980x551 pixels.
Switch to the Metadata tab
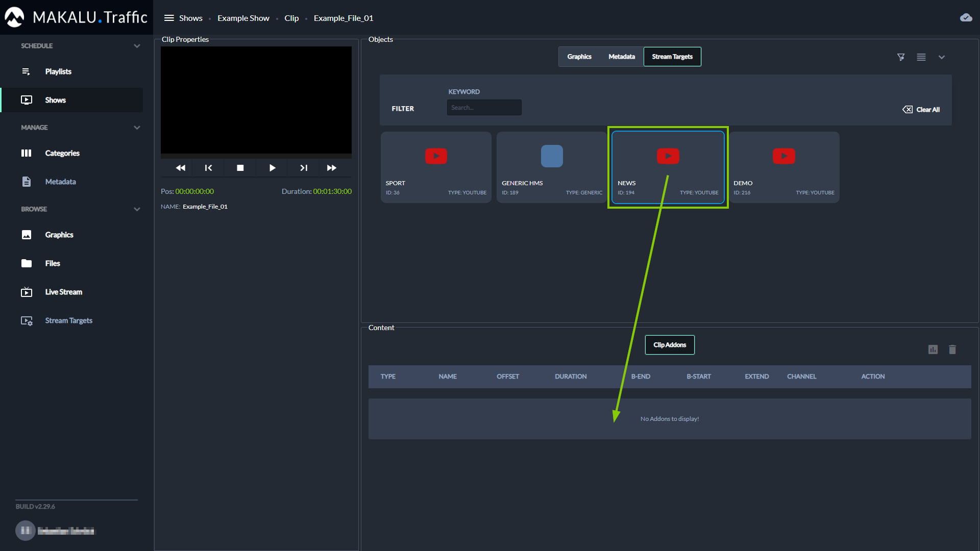coord(622,57)
